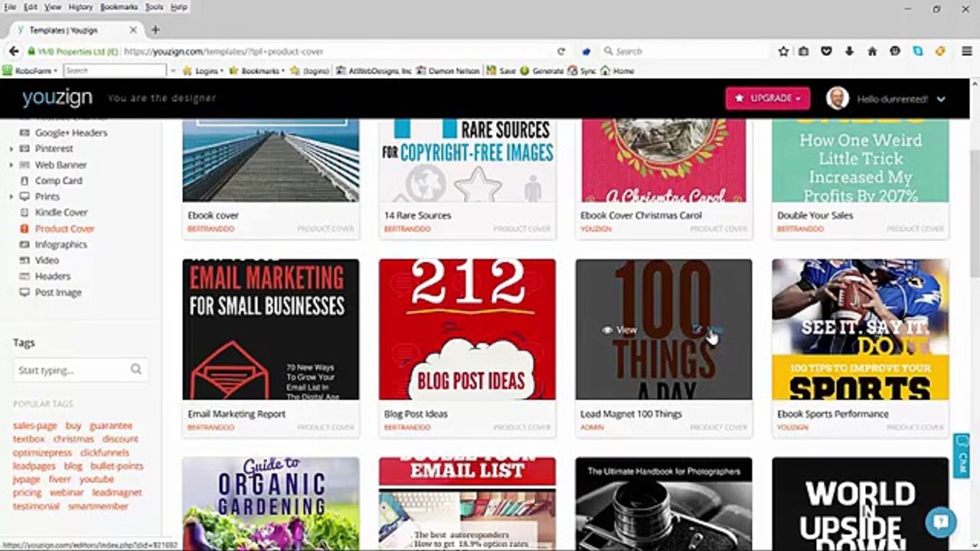Click the Web Banner category icon

tap(24, 165)
